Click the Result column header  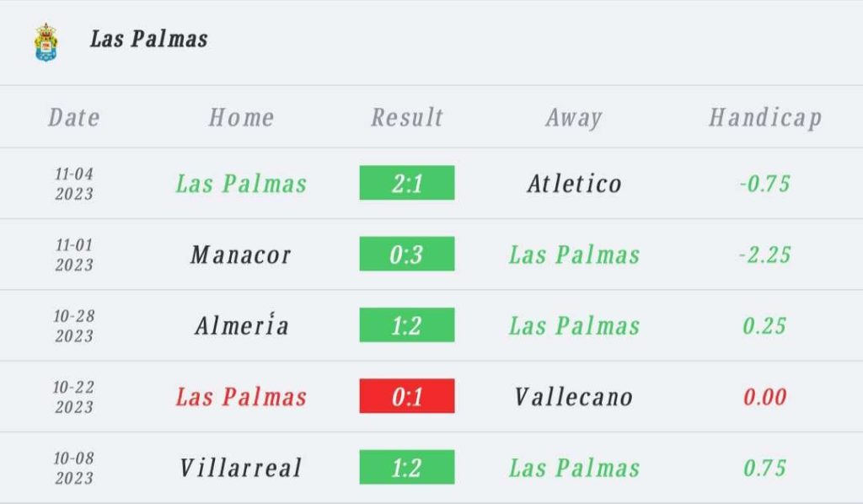(x=407, y=117)
